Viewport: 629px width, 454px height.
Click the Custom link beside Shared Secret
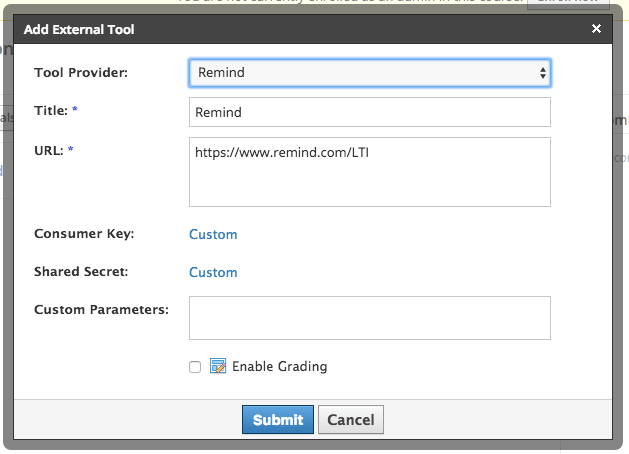213,272
